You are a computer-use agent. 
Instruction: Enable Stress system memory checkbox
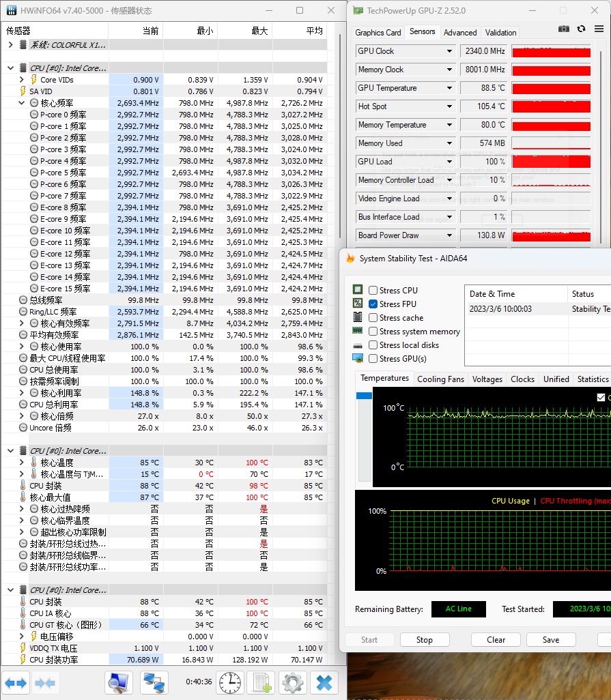(373, 332)
